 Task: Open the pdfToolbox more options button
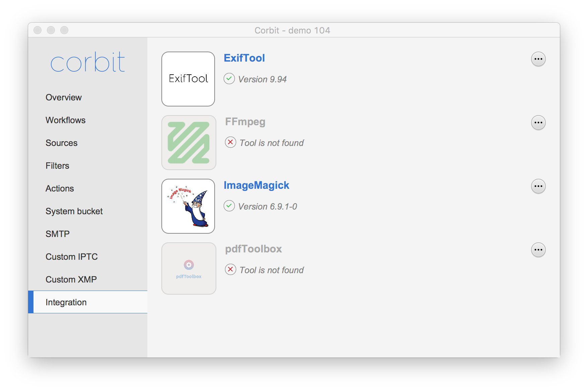click(538, 250)
